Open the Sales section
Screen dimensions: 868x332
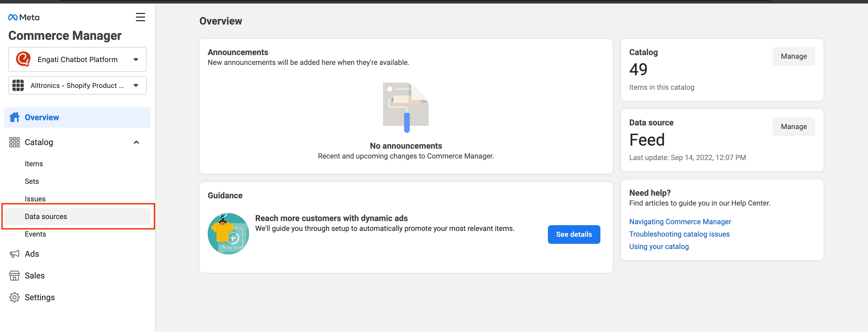click(34, 276)
